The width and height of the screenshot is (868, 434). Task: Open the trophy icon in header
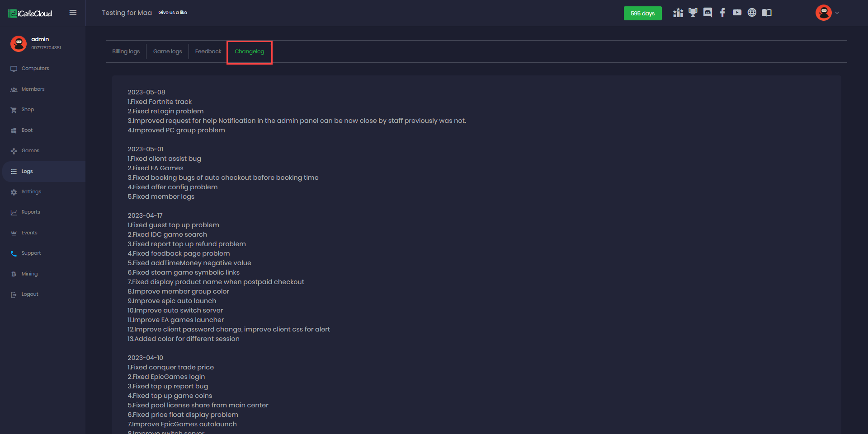[693, 13]
